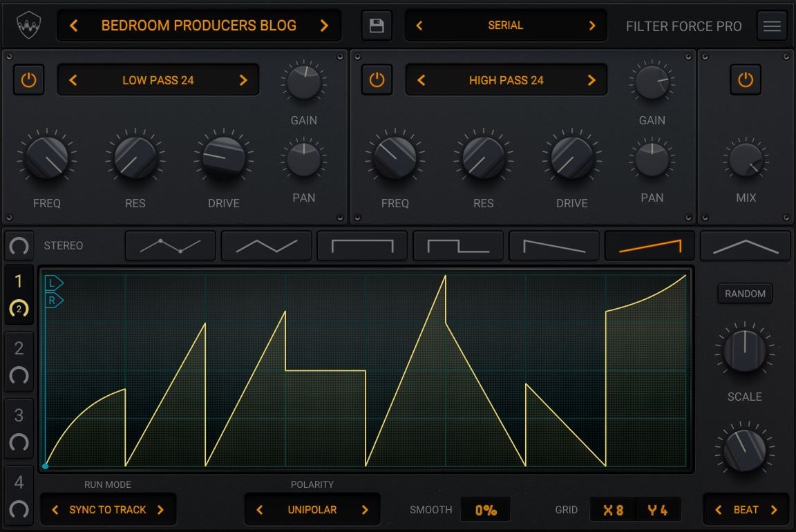Switch to modulator tab 2
This screenshot has height=532, width=796.
(x=19, y=361)
